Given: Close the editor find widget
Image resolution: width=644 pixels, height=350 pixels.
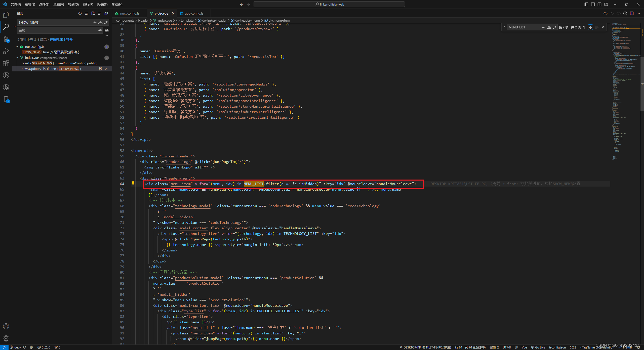Looking at the screenshot, I should click(x=603, y=27).
